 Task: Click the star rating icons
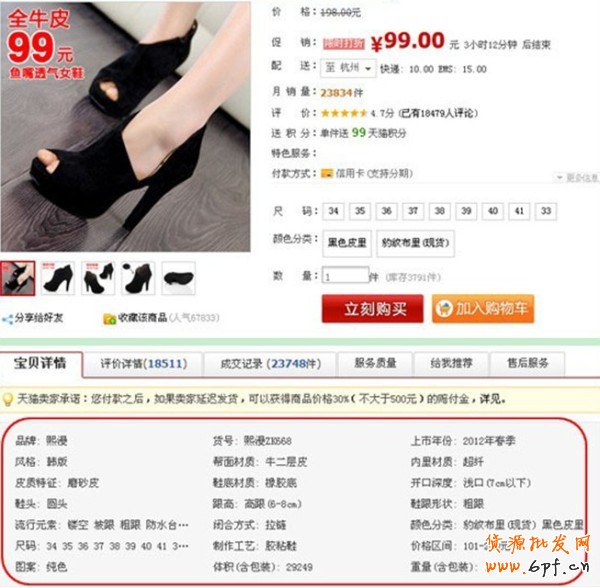[x=344, y=113]
